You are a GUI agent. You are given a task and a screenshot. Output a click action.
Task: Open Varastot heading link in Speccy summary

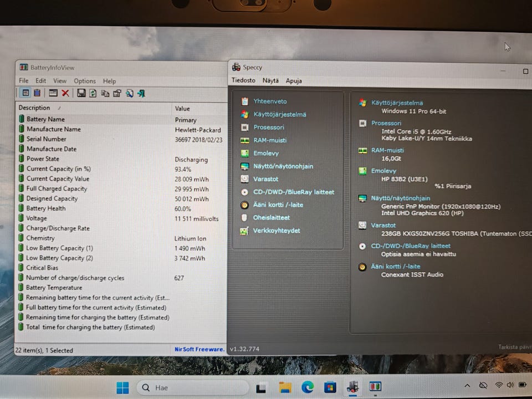[383, 225]
